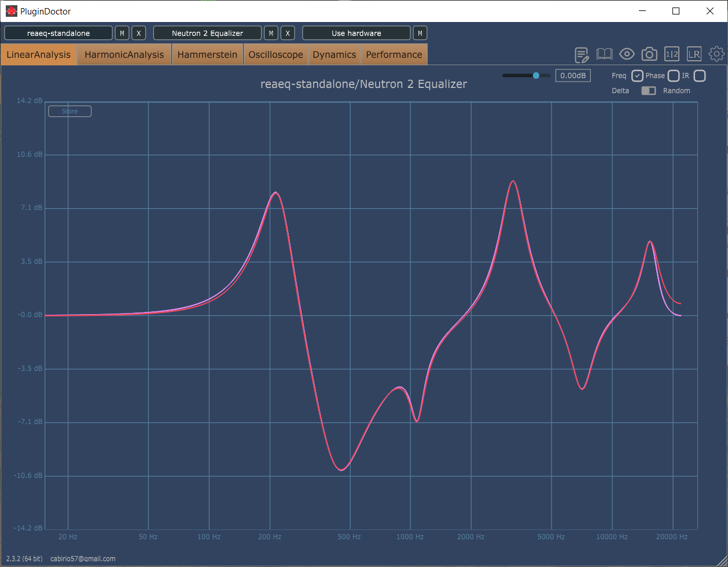The image size is (728, 567).
Task: Click M button next to Use hardware
Action: click(x=420, y=33)
